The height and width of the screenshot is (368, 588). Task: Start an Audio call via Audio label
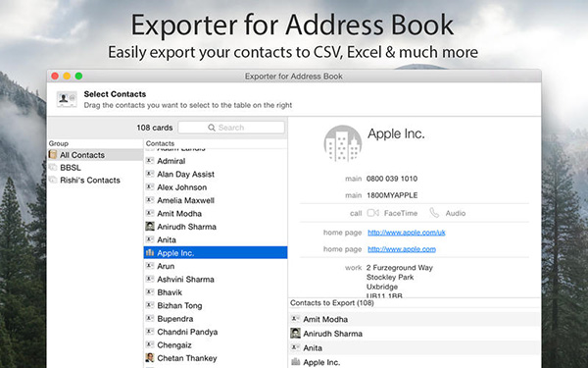tap(456, 213)
